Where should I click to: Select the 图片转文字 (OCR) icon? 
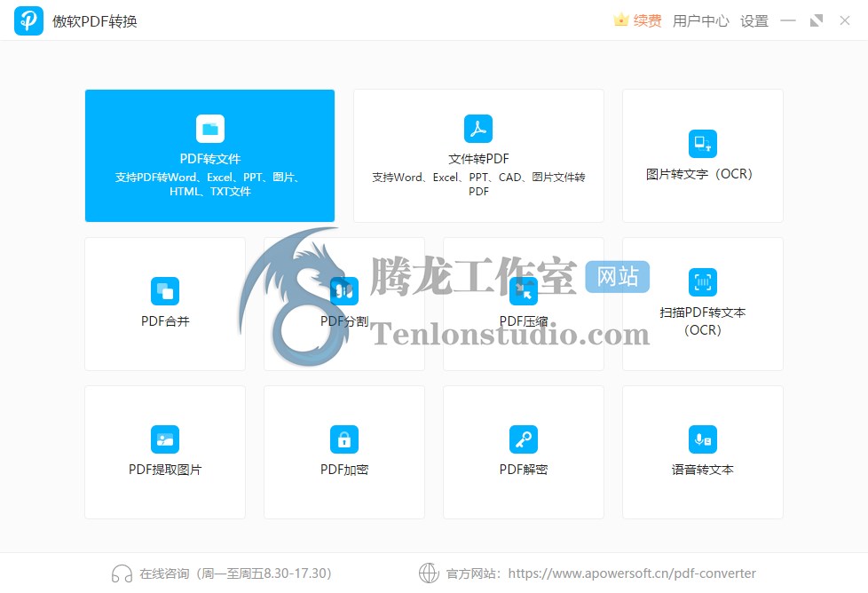click(703, 144)
